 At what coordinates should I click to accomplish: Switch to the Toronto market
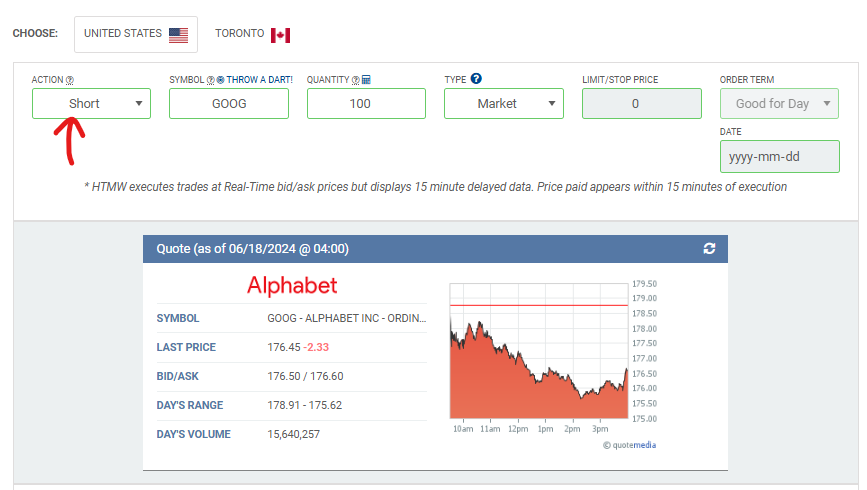(x=252, y=34)
